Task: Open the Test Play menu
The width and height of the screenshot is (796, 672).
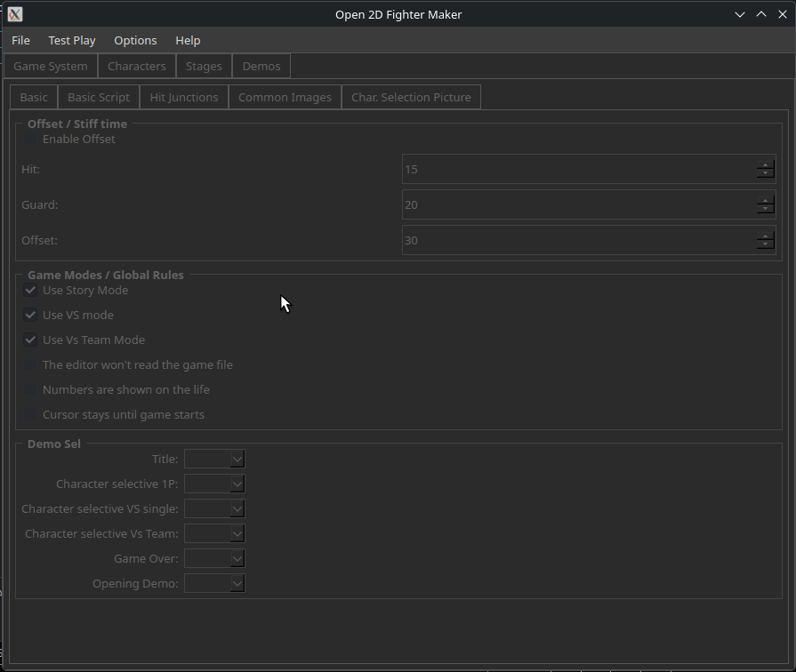Action: 71,41
